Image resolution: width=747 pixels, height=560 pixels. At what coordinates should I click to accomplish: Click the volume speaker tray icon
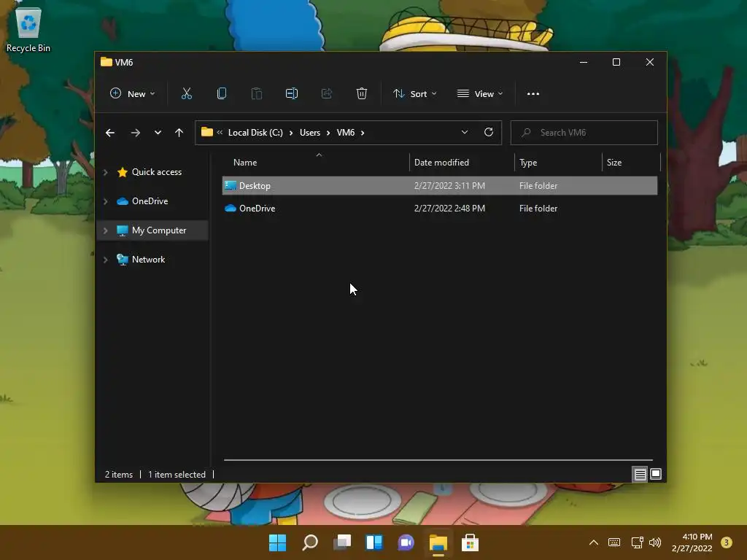(655, 542)
